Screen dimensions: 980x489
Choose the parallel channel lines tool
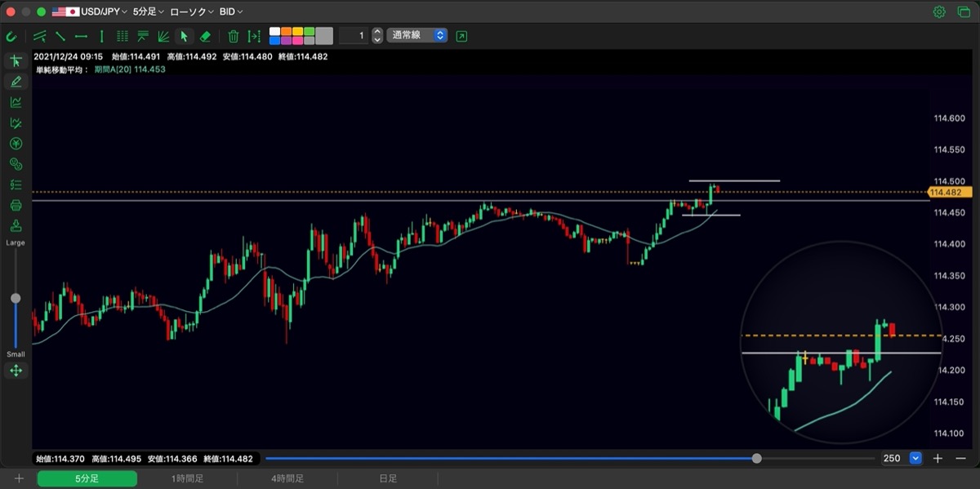(x=39, y=36)
